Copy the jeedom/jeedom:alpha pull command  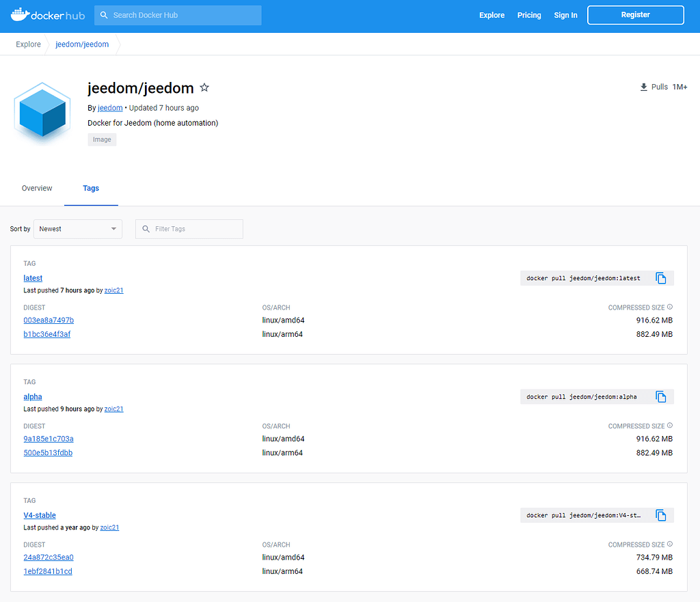click(x=661, y=396)
